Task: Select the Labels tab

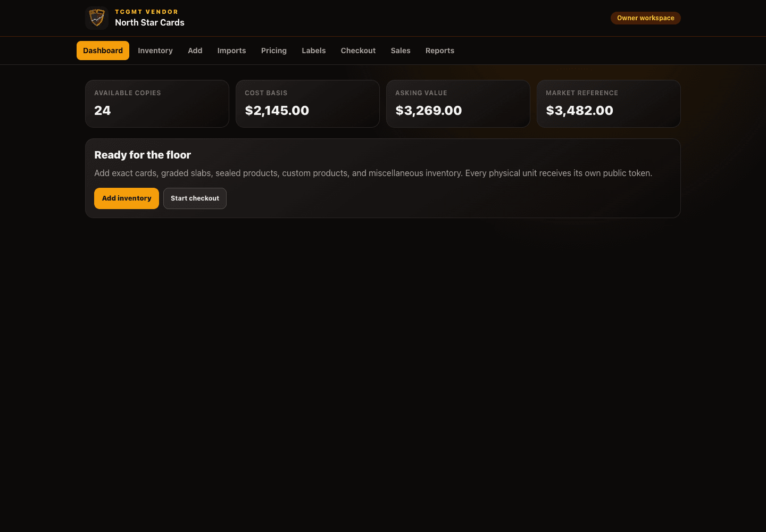Action: tap(314, 51)
